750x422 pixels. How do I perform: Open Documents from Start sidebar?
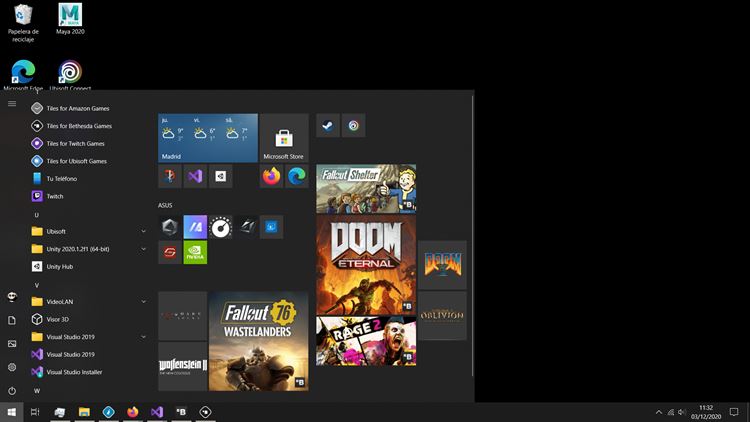[12, 320]
